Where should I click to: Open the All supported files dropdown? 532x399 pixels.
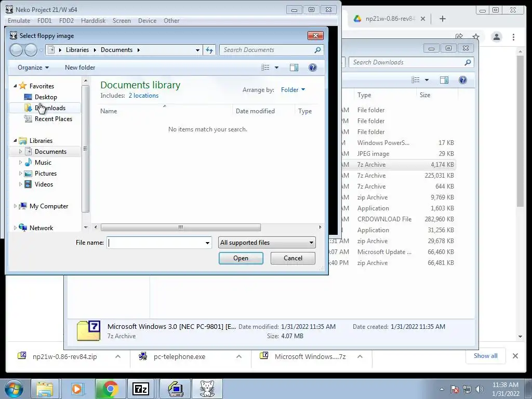pos(267,243)
